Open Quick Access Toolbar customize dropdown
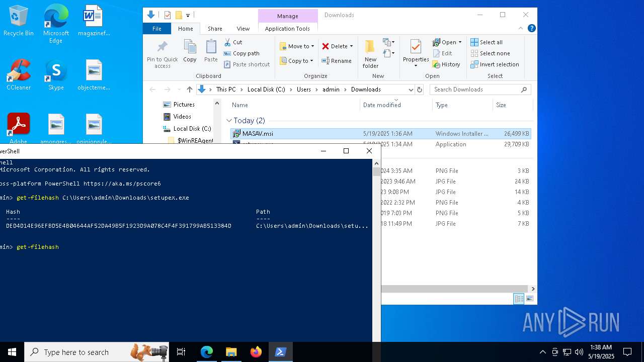Viewport: 644px width, 362px height. (188, 15)
